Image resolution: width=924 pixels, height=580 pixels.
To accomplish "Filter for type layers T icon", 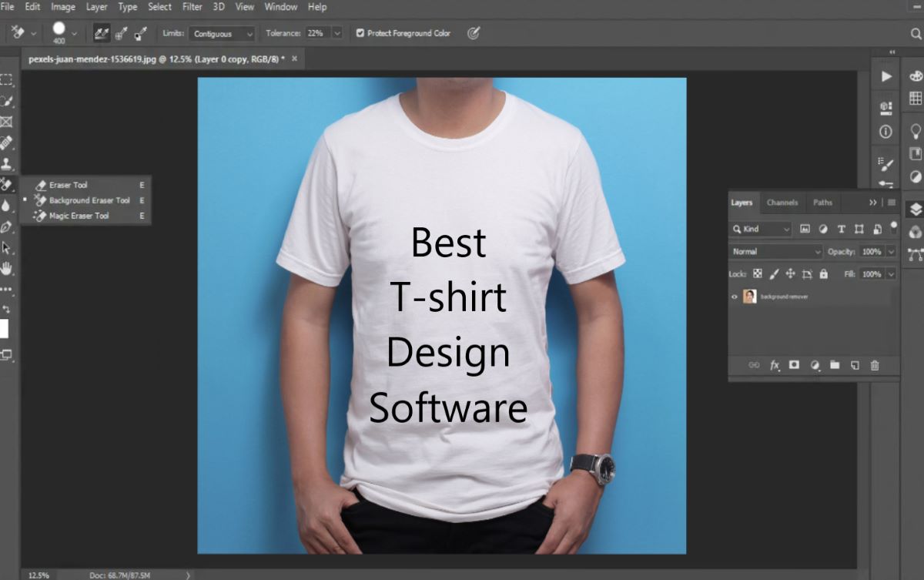I will (841, 229).
